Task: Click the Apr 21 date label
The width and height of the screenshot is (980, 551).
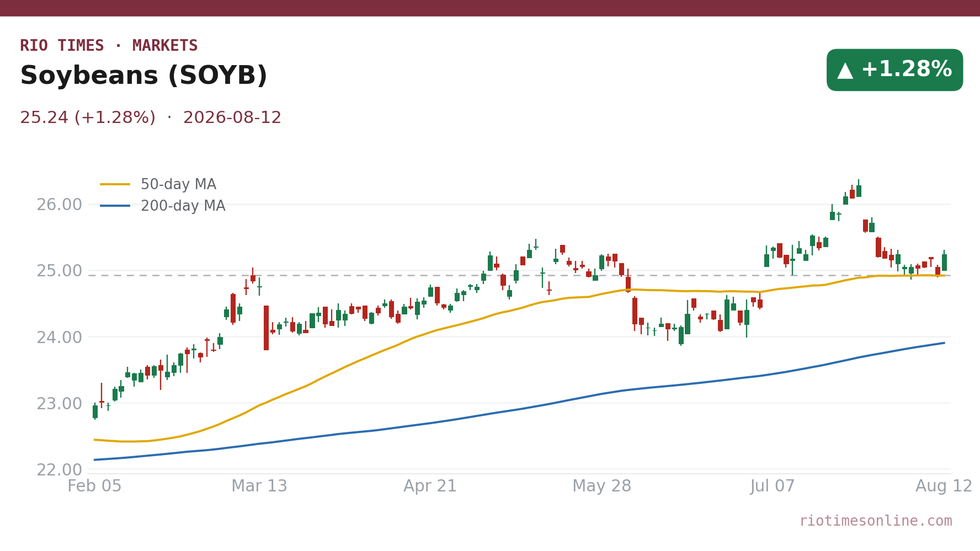Action: (x=430, y=486)
